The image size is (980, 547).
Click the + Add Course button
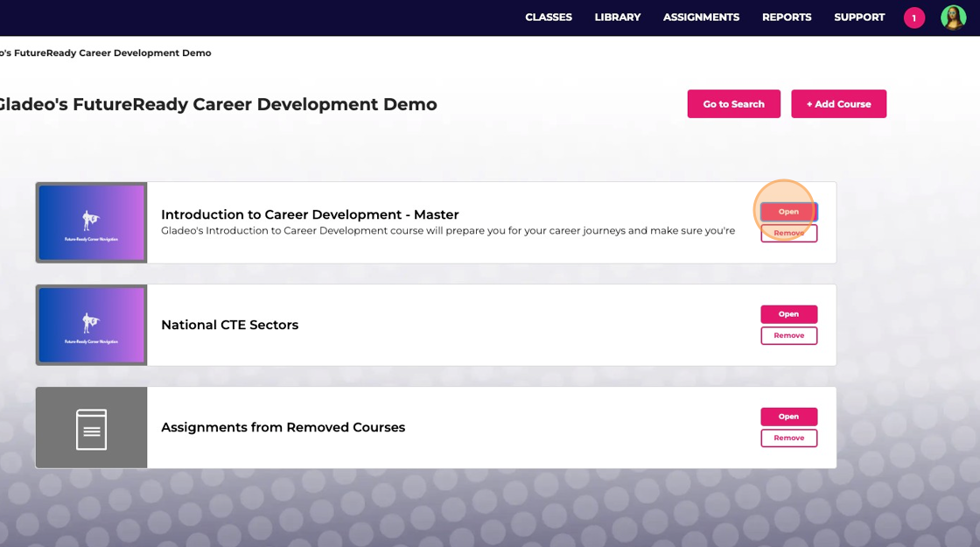click(x=838, y=104)
